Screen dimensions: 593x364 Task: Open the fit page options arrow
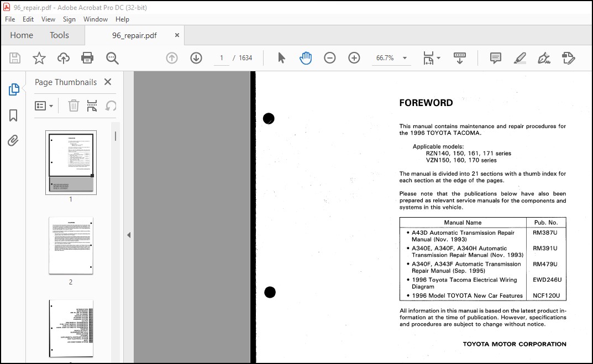[438, 58]
